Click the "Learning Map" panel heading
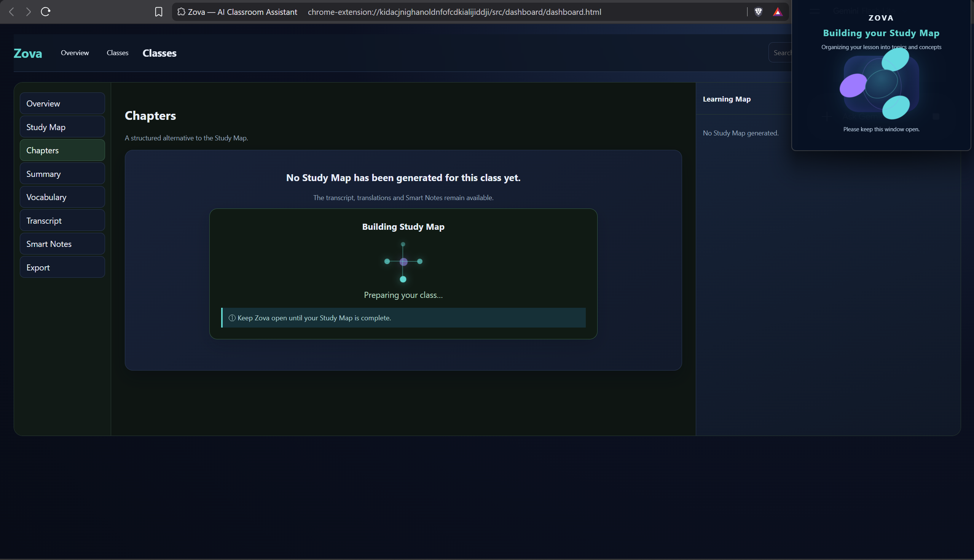Screen dimensions: 974x560 tap(727, 99)
